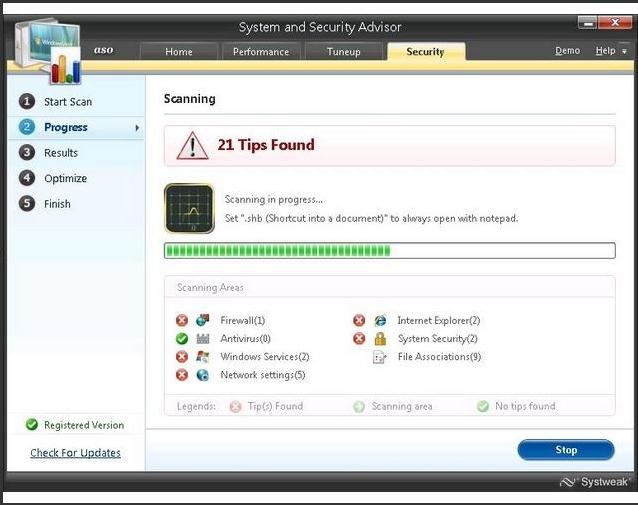
Task: Click the Windows Services flag icon
Action: tap(203, 356)
